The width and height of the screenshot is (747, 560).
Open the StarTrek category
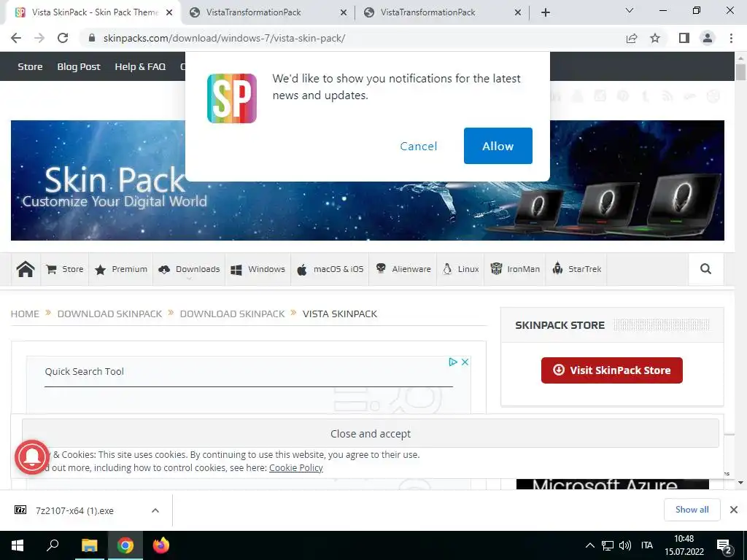click(x=576, y=269)
